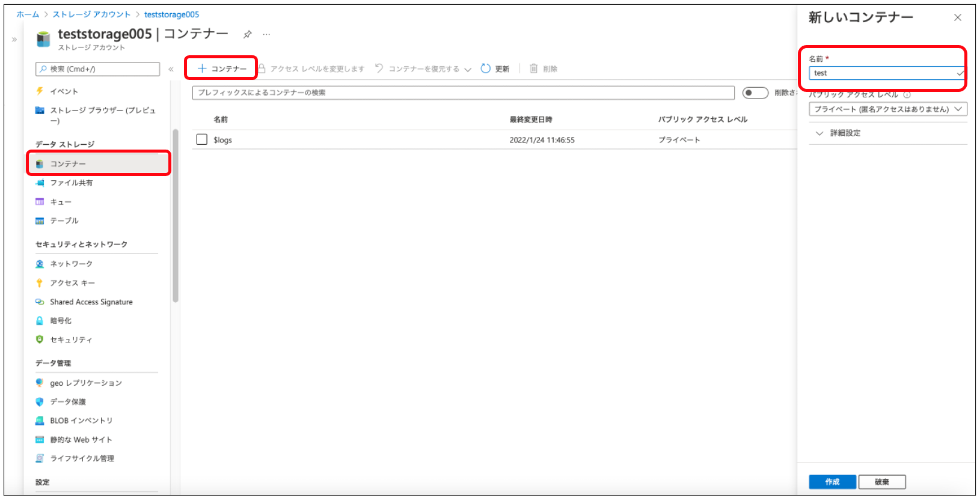Click the 破棄 button
This screenshot has width=980, height=501.
pos(882,482)
